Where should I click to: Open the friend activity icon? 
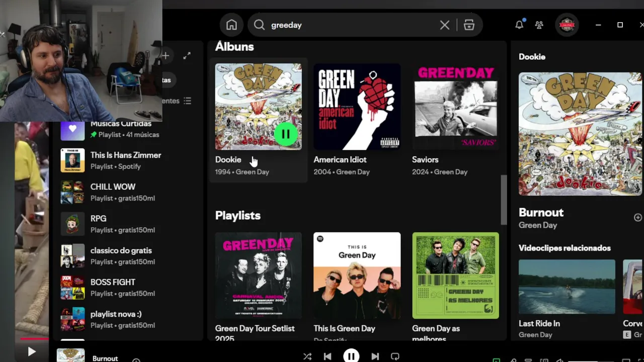[x=539, y=25]
